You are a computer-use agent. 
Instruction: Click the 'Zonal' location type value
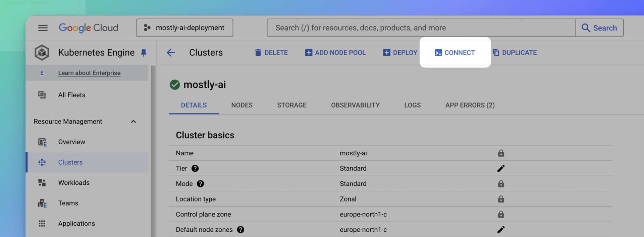[x=348, y=199]
